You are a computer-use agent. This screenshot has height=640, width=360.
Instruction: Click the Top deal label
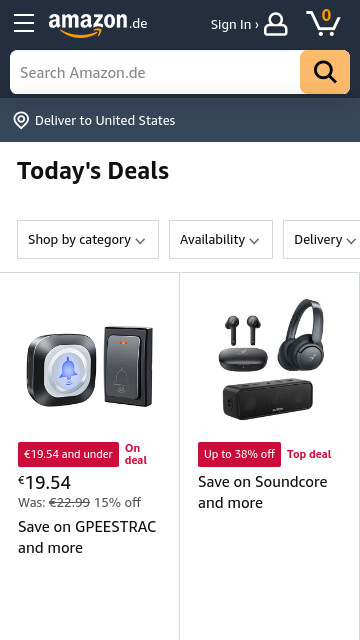coord(309,454)
